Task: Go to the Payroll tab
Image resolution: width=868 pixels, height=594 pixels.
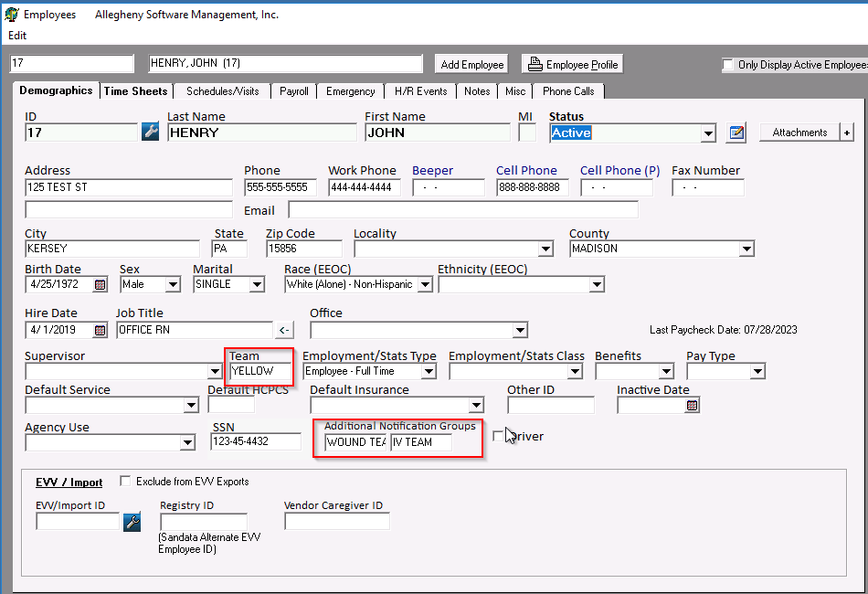Action: [294, 91]
